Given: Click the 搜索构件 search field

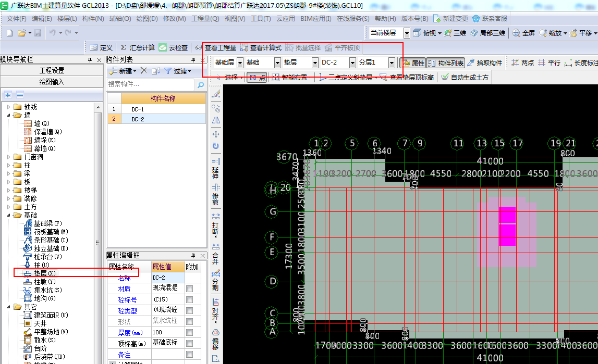Looking at the screenshot, I should click(x=151, y=84).
